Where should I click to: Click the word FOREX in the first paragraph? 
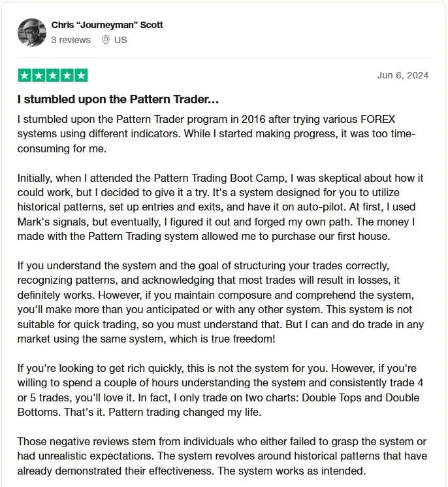[377, 119]
